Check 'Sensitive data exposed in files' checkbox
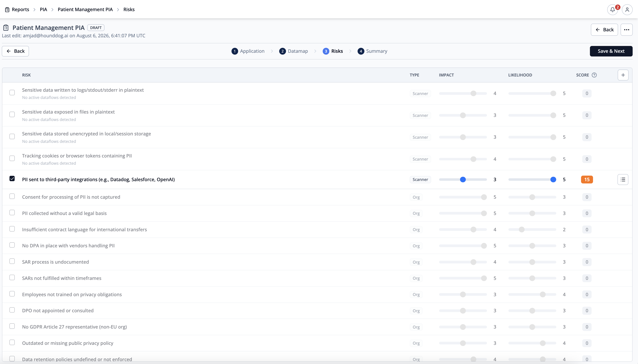This screenshot has height=364, width=638. coord(12,115)
